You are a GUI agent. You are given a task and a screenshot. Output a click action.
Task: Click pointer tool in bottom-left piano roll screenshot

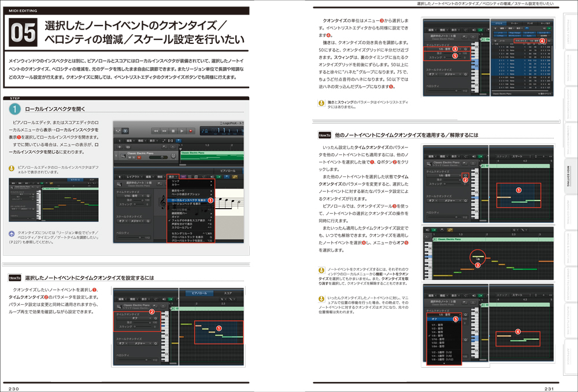tap(222, 299)
